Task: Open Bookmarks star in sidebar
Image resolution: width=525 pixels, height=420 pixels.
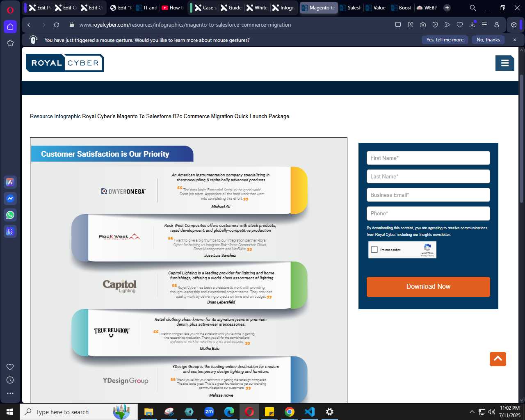Action: 10,43
